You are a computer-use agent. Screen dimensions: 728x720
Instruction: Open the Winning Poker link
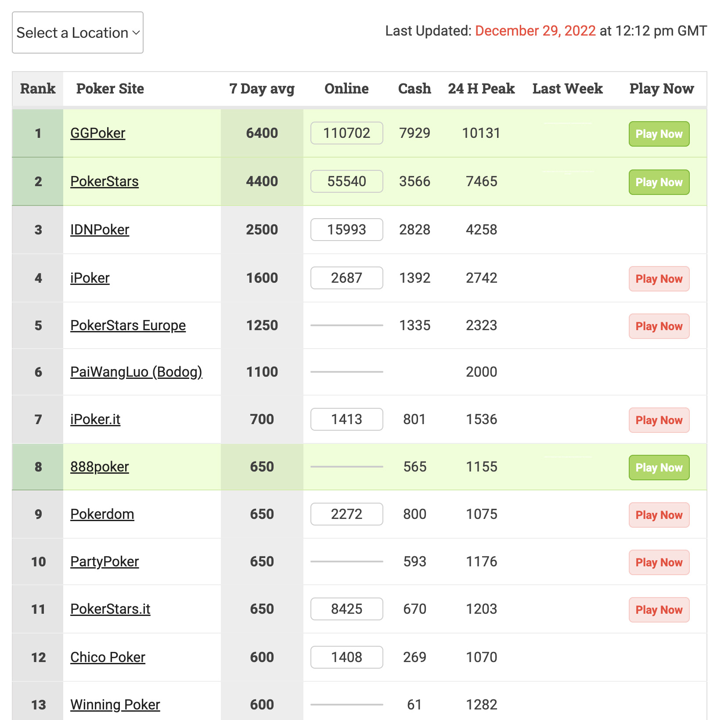[x=115, y=705]
